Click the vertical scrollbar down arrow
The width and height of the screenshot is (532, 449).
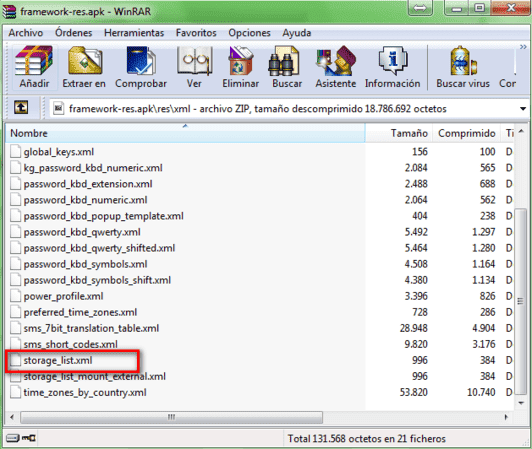(521, 403)
